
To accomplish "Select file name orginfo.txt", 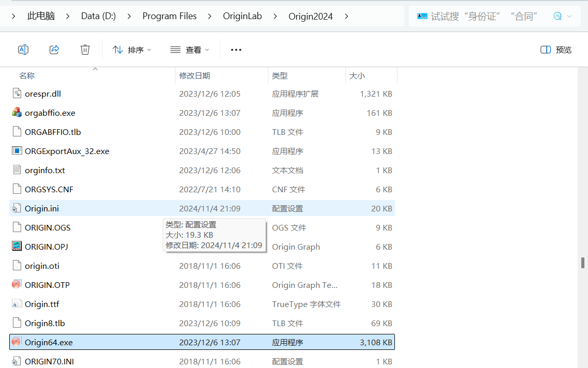I will click(45, 171).
